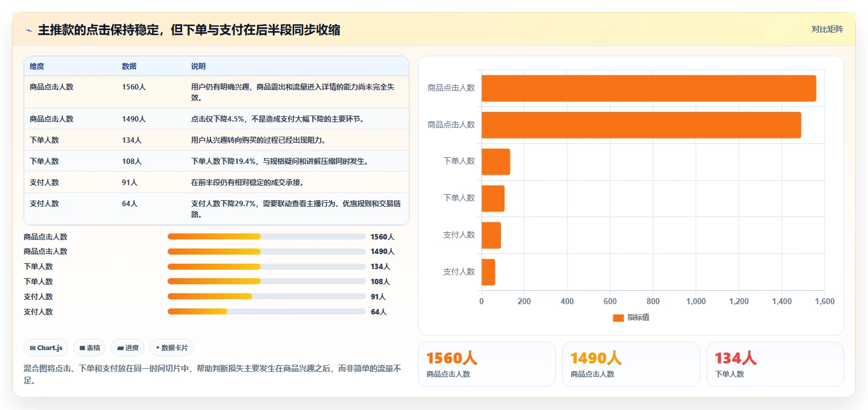Click the Chart.js tag
This screenshot has width=868, height=410.
(47, 348)
